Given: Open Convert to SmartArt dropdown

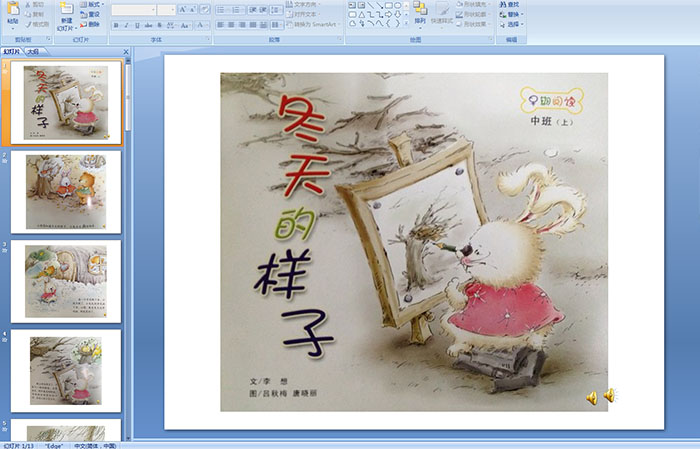Looking at the screenshot, I should [313, 24].
